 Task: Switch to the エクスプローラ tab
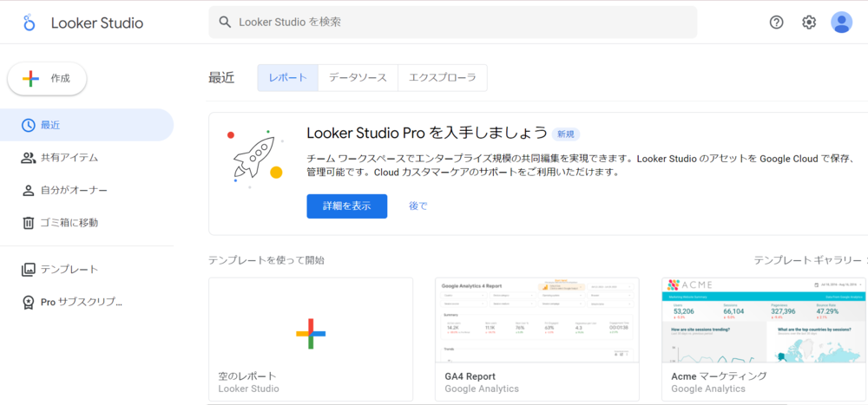pos(443,77)
